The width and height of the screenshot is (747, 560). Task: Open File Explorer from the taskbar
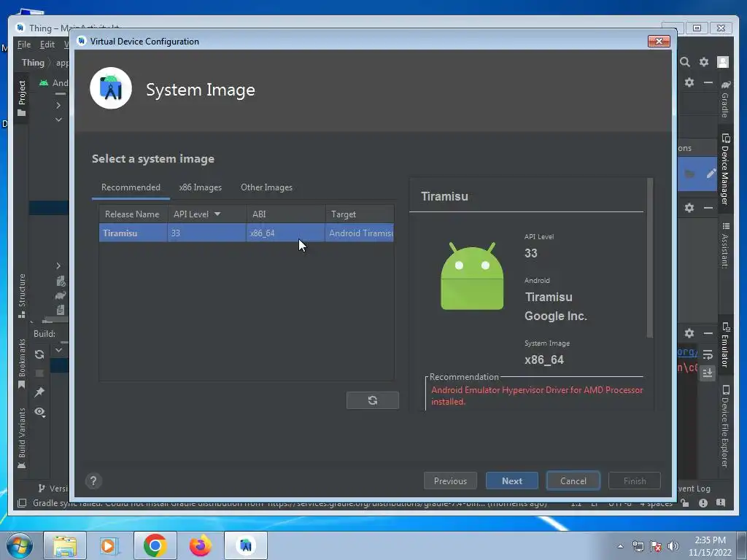65,545
